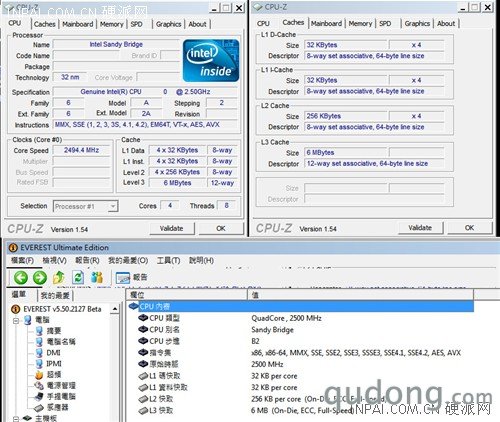Screen dimensions: 500x422
Task: Click Validate button in right CPU-Z window
Action: point(420,228)
